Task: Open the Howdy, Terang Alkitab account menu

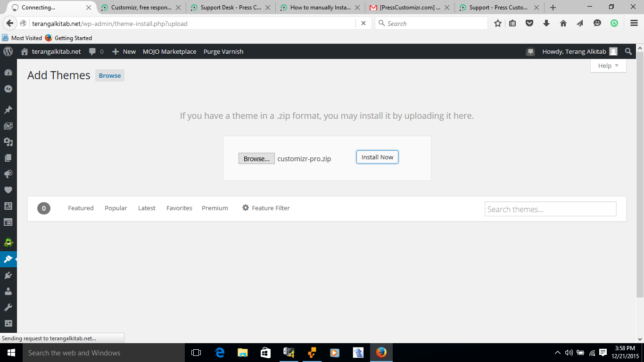Action: point(579,52)
